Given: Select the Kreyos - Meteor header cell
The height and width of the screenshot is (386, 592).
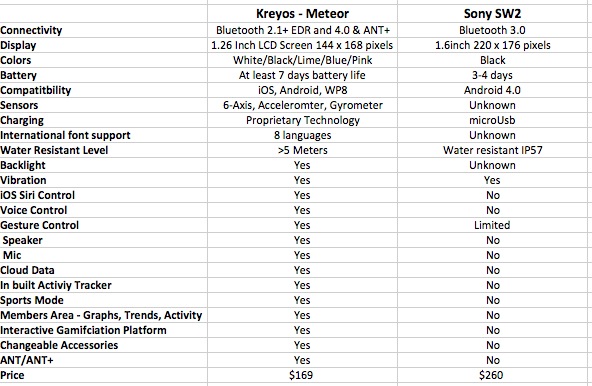Looking at the screenshot, I should point(302,14).
